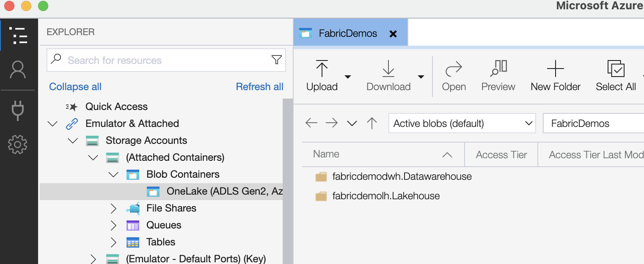Click the Collapse all link

pos(75,87)
